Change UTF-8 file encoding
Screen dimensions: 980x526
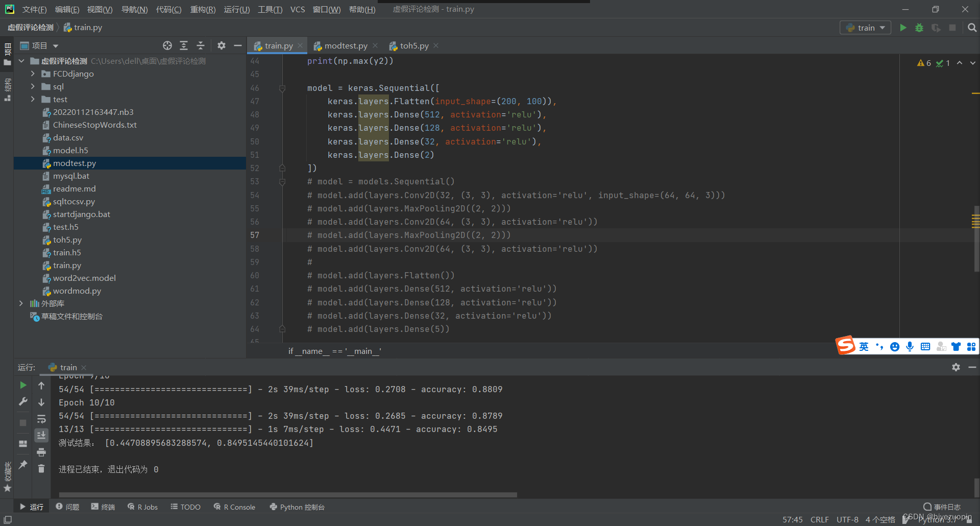click(x=847, y=519)
